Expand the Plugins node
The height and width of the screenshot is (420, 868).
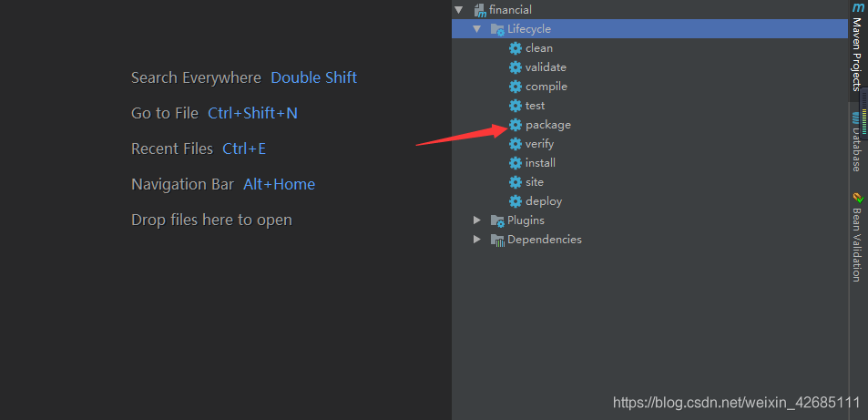point(477,220)
